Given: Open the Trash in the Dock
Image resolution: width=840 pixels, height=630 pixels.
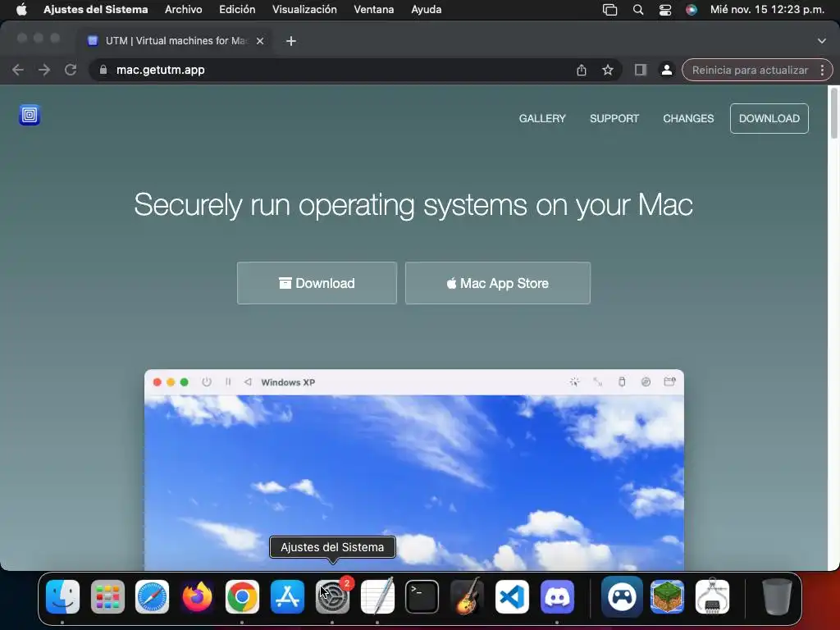Looking at the screenshot, I should pyautogui.click(x=777, y=596).
